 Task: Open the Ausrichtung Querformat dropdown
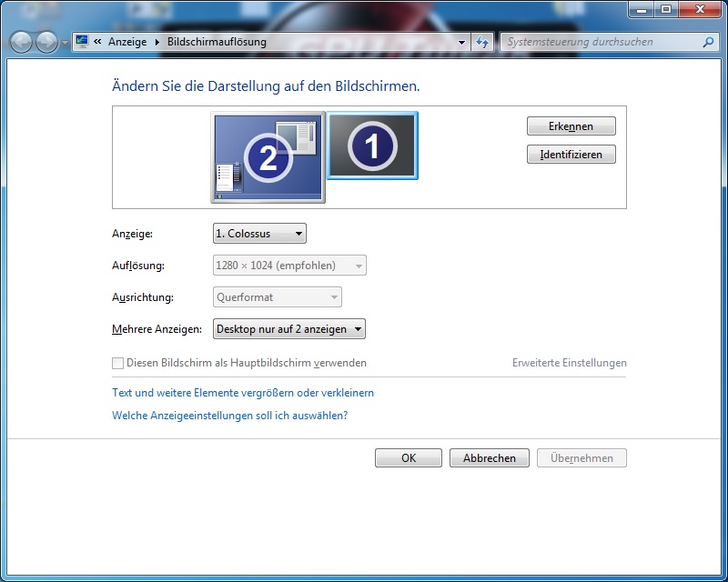click(x=278, y=297)
